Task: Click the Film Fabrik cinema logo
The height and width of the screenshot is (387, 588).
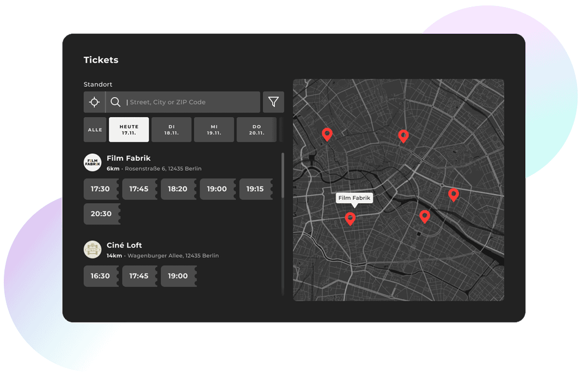Action: 93,162
